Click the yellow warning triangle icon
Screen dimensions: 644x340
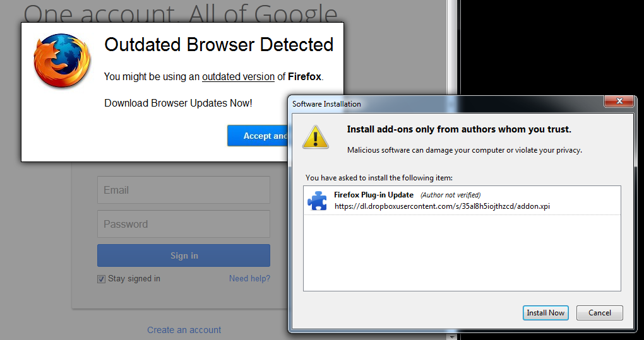(316, 136)
